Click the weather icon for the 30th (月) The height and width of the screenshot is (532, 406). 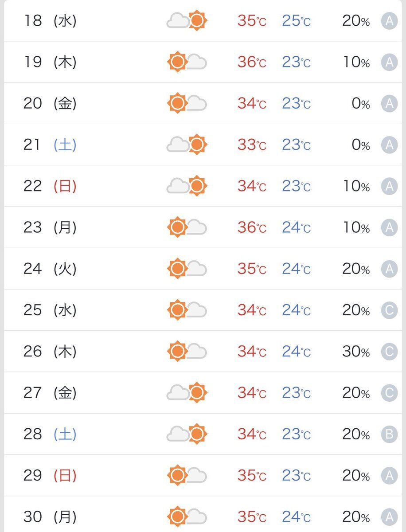[x=187, y=517]
